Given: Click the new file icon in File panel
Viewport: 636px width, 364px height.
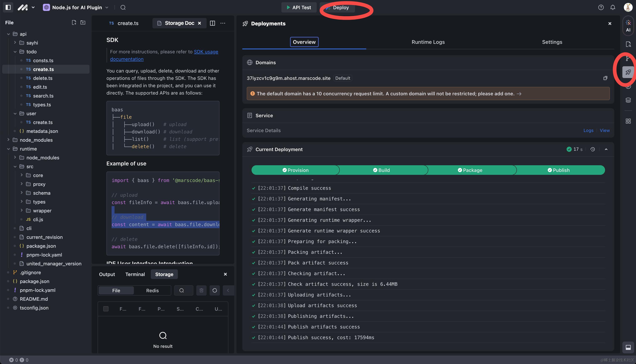Looking at the screenshot, I should pyautogui.click(x=74, y=22).
